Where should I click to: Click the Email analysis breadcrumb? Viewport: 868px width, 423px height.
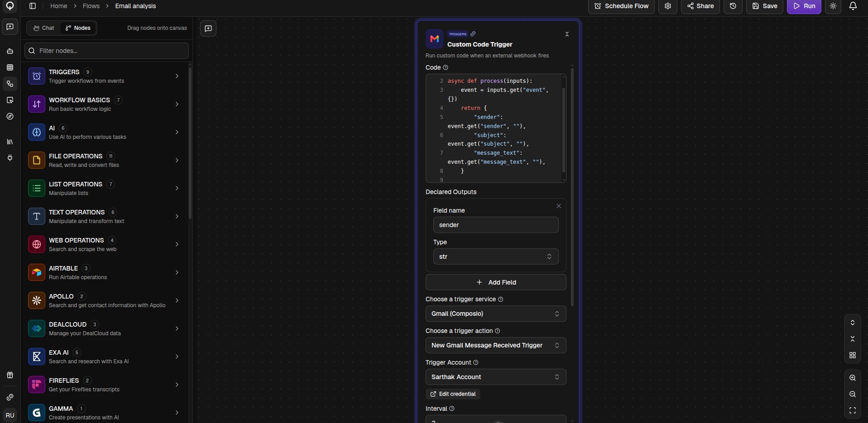(x=135, y=6)
